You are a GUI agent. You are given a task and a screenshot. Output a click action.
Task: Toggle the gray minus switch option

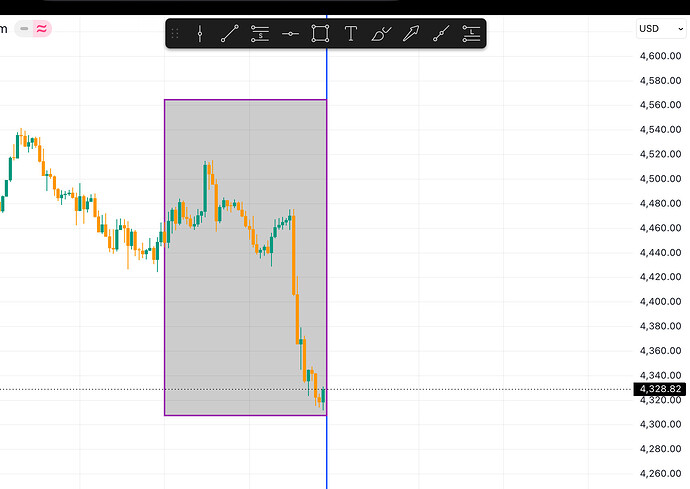(x=24, y=29)
